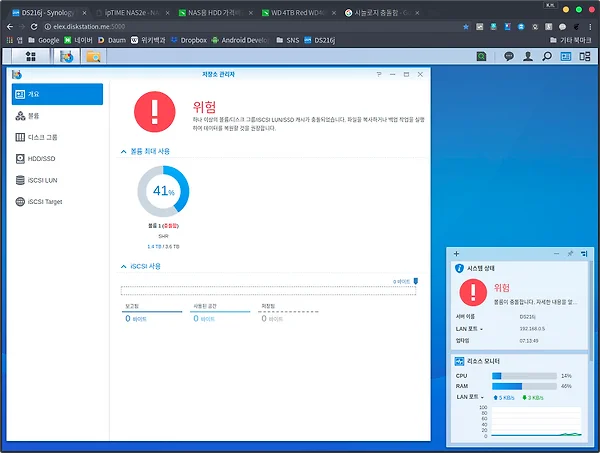
Task: Open the DSM notifications speech bubble icon
Action: [508, 57]
